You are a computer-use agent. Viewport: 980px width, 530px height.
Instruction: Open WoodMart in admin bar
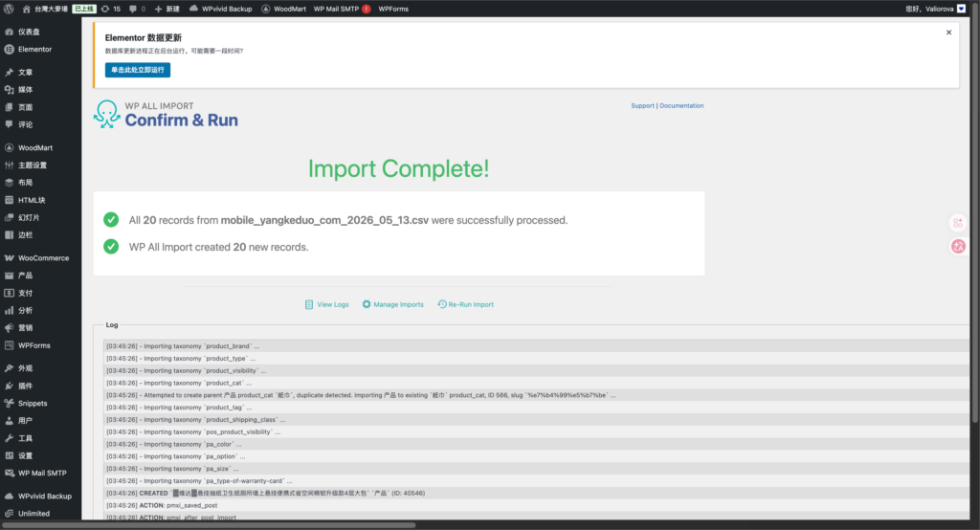click(283, 9)
